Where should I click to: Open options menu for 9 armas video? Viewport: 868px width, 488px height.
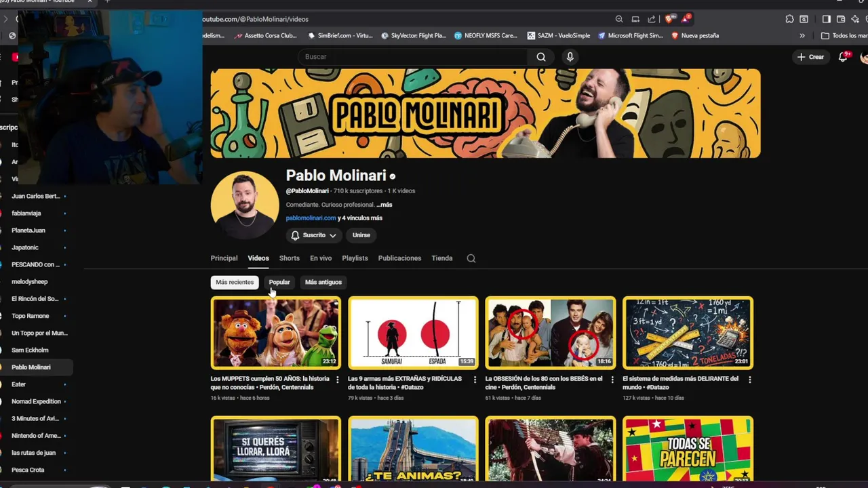[475, 380]
